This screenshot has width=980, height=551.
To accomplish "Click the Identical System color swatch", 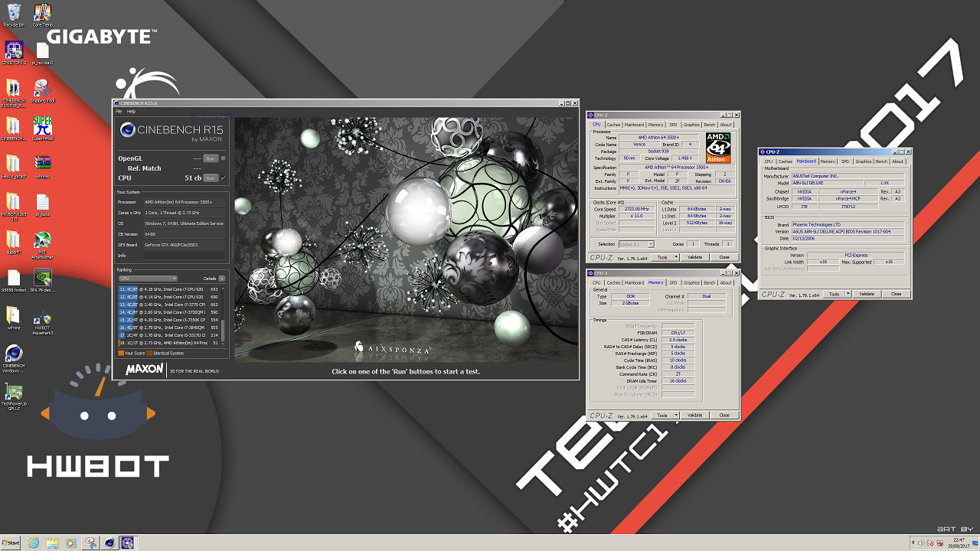I will [x=149, y=354].
